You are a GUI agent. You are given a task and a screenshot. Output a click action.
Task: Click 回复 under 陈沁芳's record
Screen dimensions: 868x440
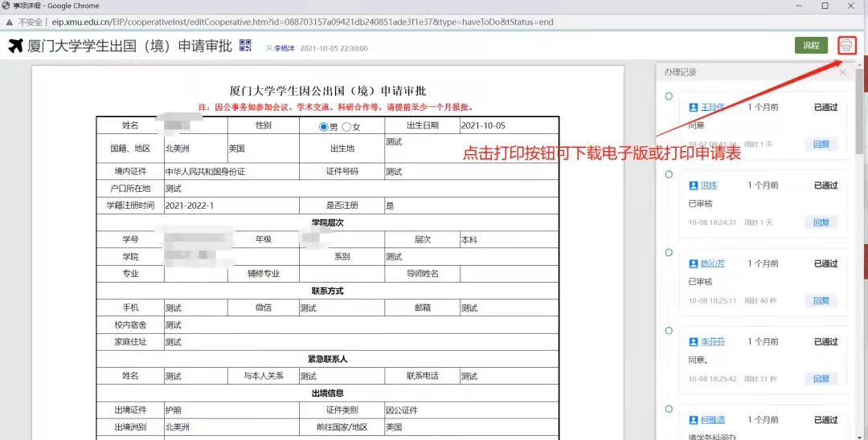821,300
